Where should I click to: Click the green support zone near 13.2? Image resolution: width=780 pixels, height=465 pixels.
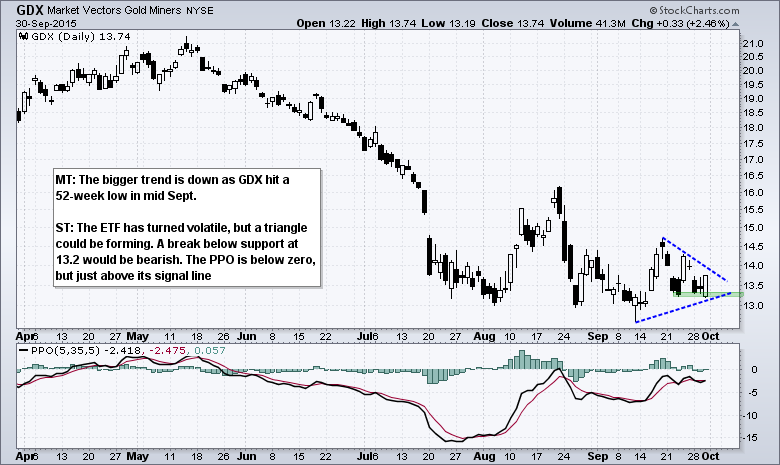(x=708, y=294)
